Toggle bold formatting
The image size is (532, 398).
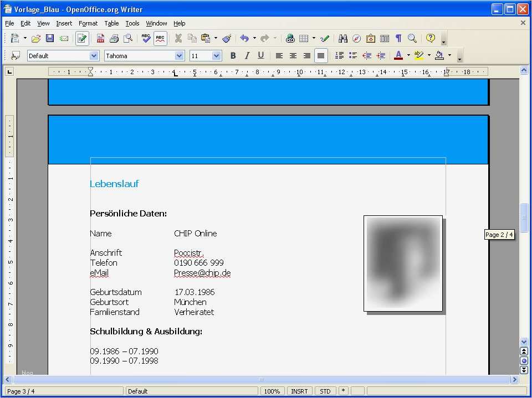pos(233,55)
